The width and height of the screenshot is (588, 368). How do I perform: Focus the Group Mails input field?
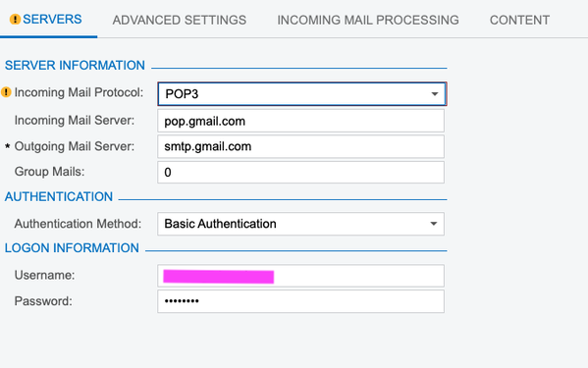coord(300,173)
